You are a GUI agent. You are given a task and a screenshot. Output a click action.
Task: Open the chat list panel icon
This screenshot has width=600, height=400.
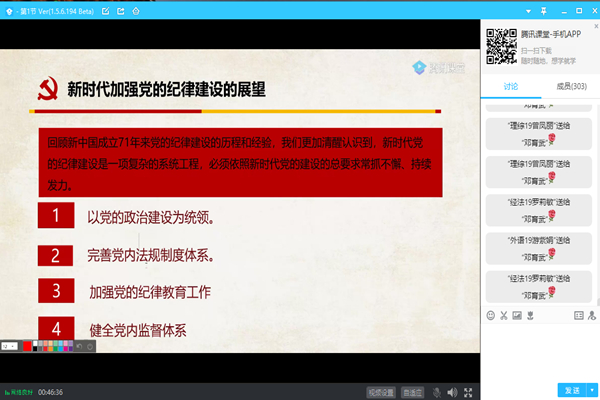[579, 316]
